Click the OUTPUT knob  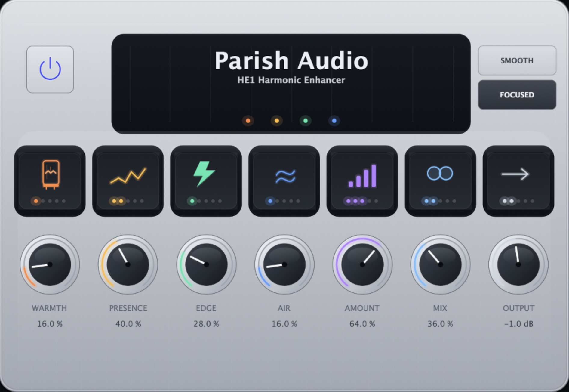tap(518, 264)
